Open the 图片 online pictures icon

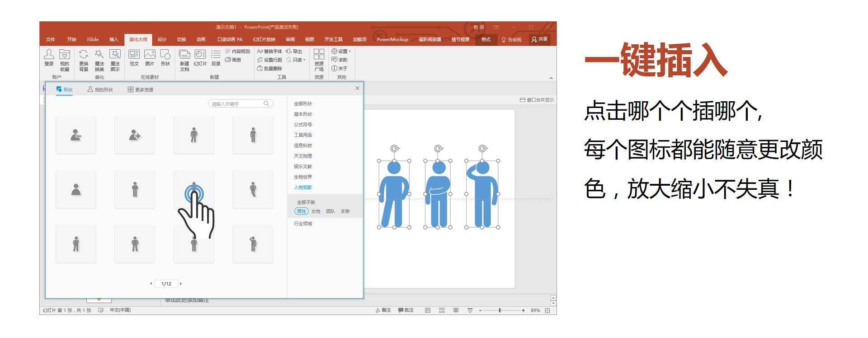tap(150, 58)
